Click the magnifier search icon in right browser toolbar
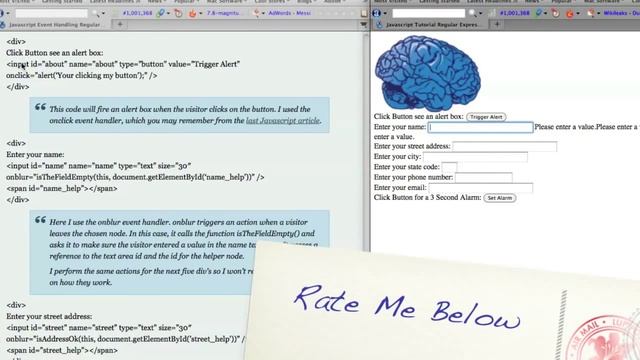 point(472,13)
